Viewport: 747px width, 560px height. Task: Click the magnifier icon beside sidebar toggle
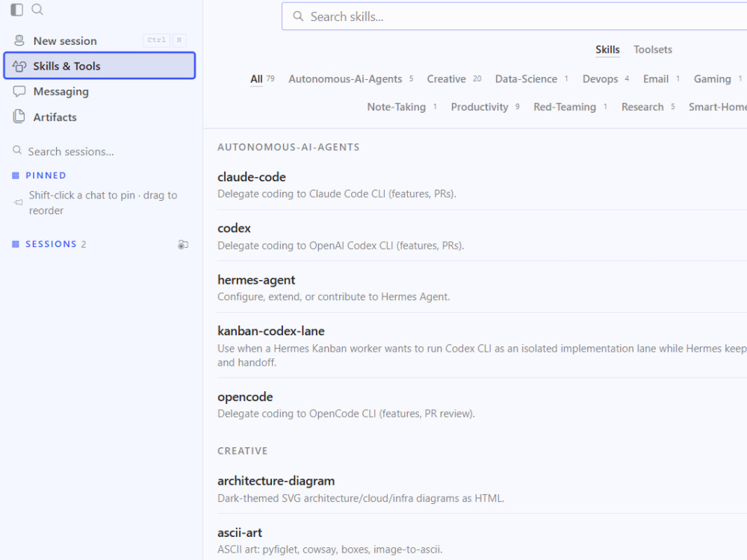pyautogui.click(x=37, y=10)
